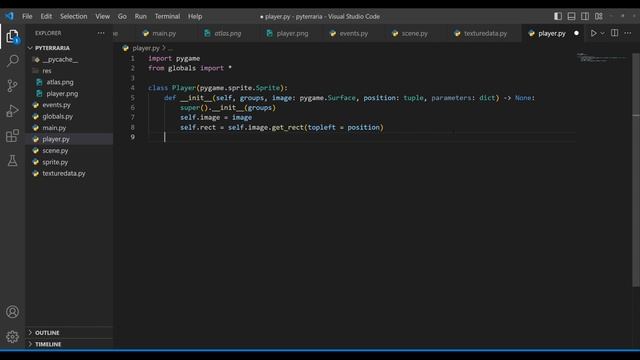Click line number 4 in gutter
The width and height of the screenshot is (640, 360).
pos(133,88)
